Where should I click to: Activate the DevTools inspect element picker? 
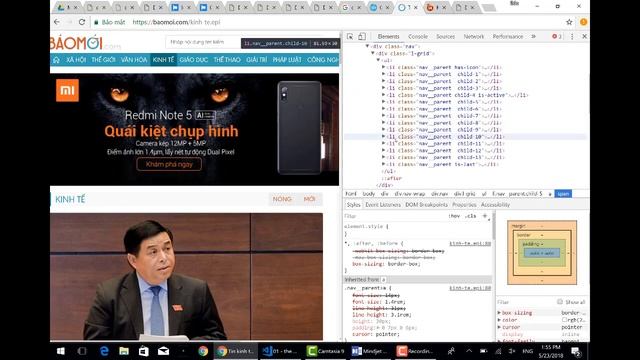click(350, 36)
